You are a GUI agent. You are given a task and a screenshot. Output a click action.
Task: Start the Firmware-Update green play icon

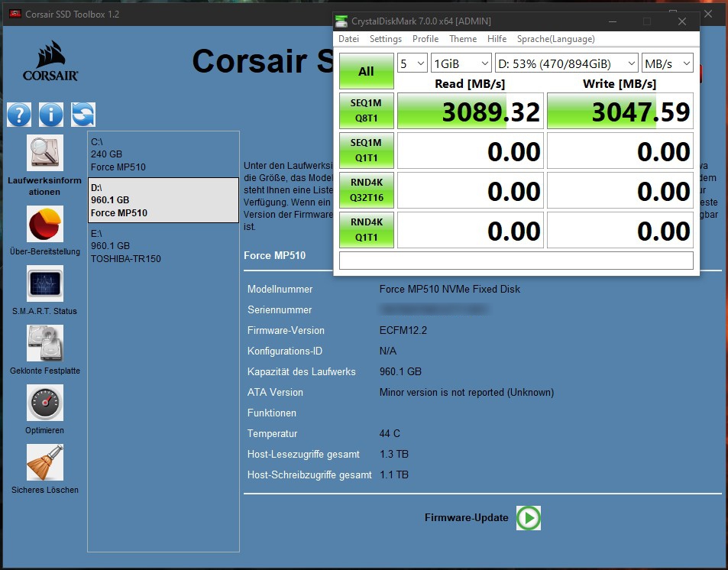click(529, 518)
